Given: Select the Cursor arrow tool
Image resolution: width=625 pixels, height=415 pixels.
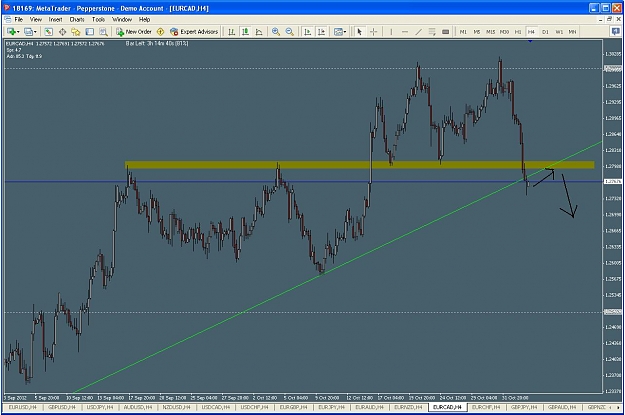Looking at the screenshot, I should [x=360, y=31].
